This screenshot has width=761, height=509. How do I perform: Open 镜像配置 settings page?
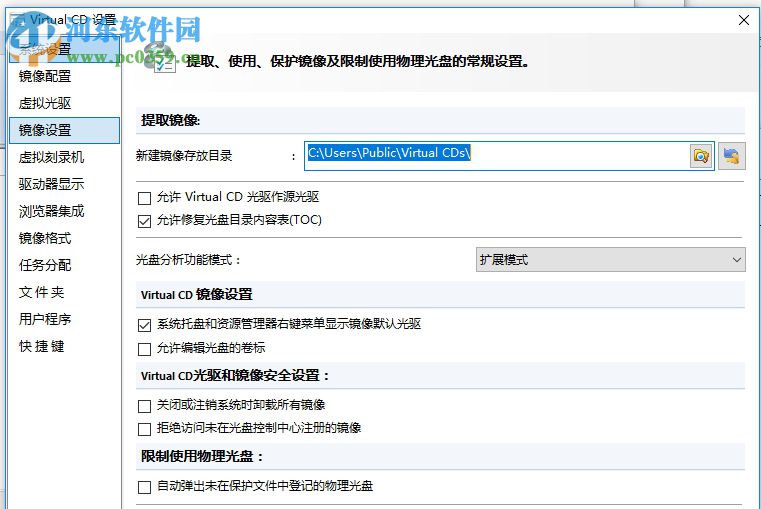point(64,76)
